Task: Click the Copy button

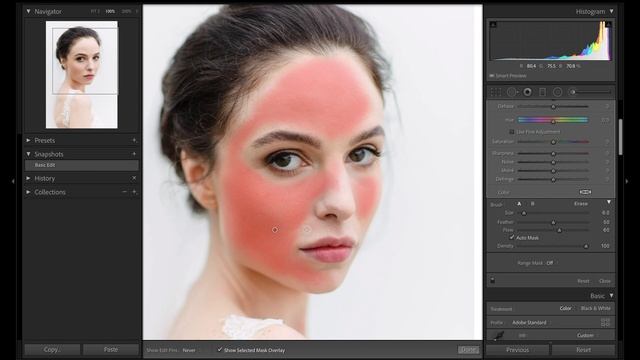Action: pyautogui.click(x=52, y=350)
